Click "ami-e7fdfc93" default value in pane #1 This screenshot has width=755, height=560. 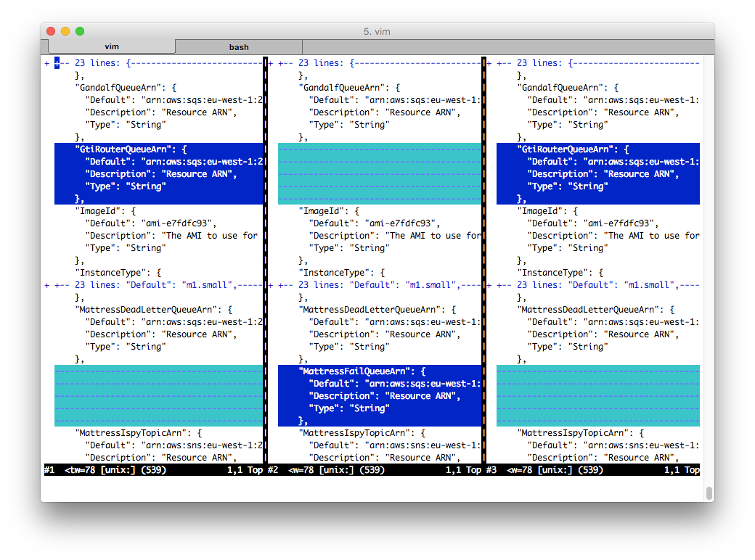pos(179,223)
